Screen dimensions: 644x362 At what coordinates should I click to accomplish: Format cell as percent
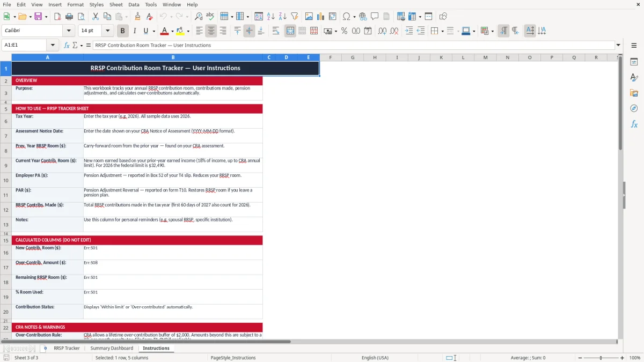(x=344, y=31)
